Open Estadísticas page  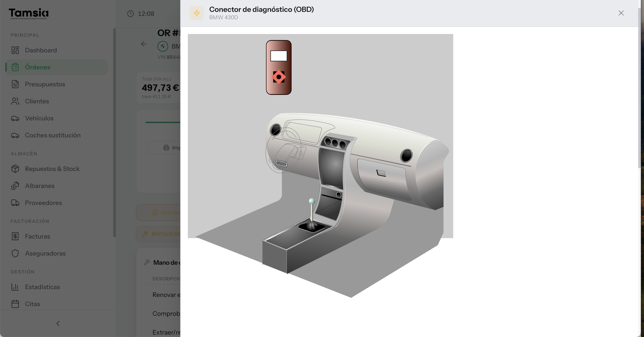click(57, 287)
